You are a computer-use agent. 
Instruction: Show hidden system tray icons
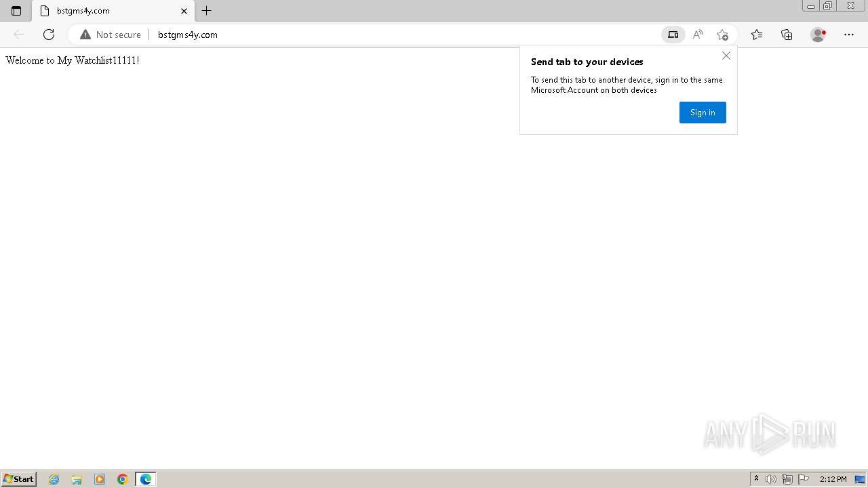756,479
